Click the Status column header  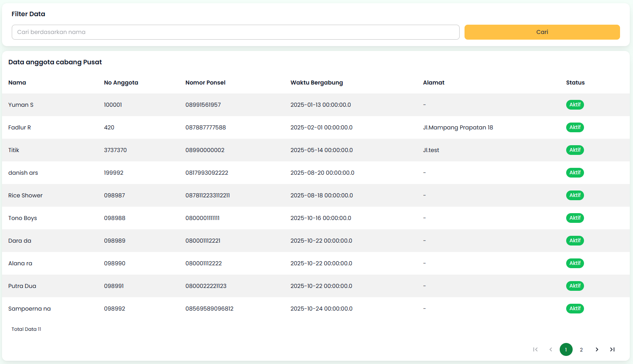point(575,83)
